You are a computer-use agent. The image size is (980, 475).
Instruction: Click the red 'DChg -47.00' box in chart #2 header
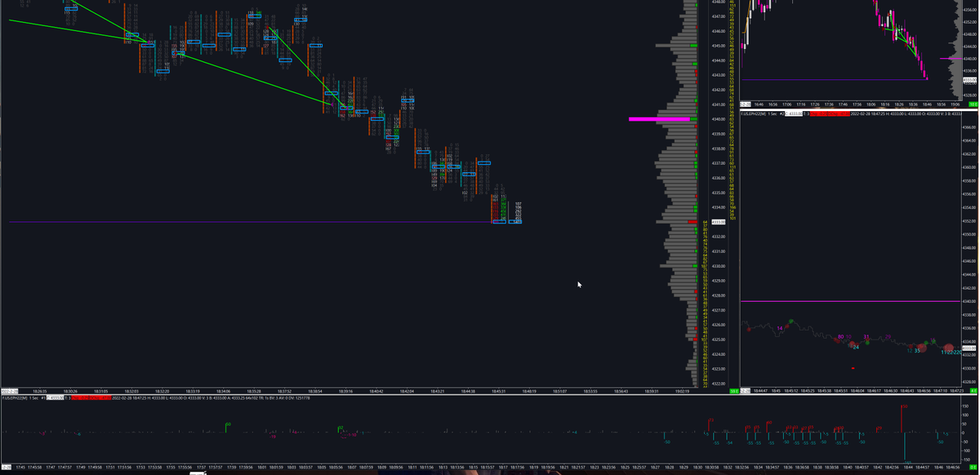pos(839,114)
